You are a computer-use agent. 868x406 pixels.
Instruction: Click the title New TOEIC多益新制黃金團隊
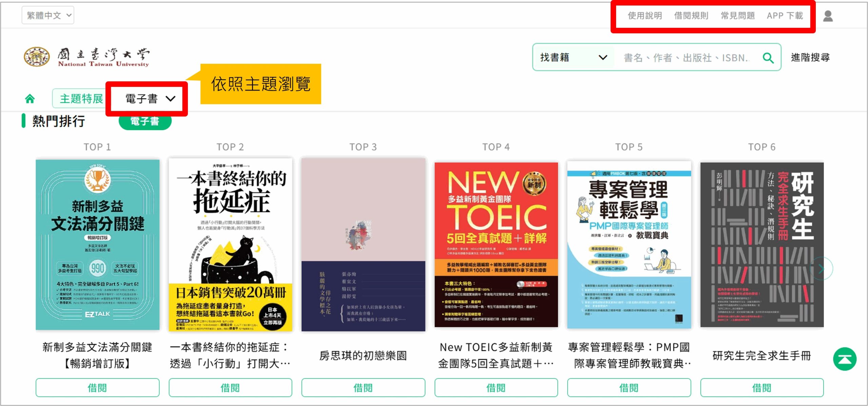(496, 355)
